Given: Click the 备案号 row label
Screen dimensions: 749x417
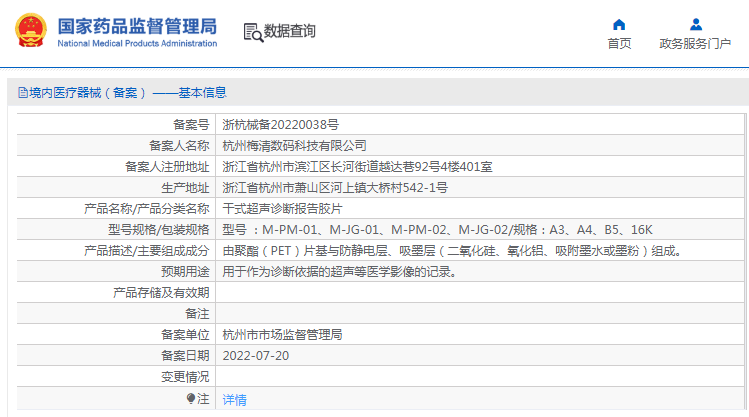Looking at the screenshot, I should point(191,125).
